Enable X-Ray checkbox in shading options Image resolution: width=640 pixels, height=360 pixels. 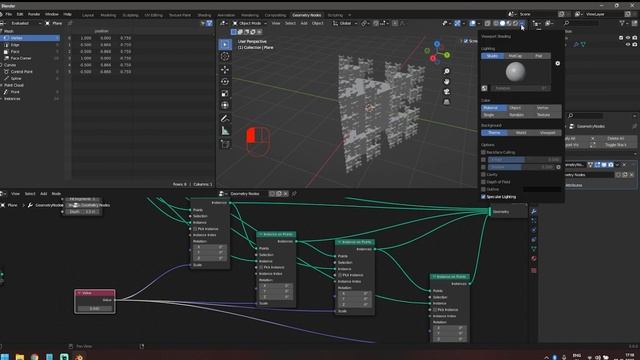click(484, 160)
